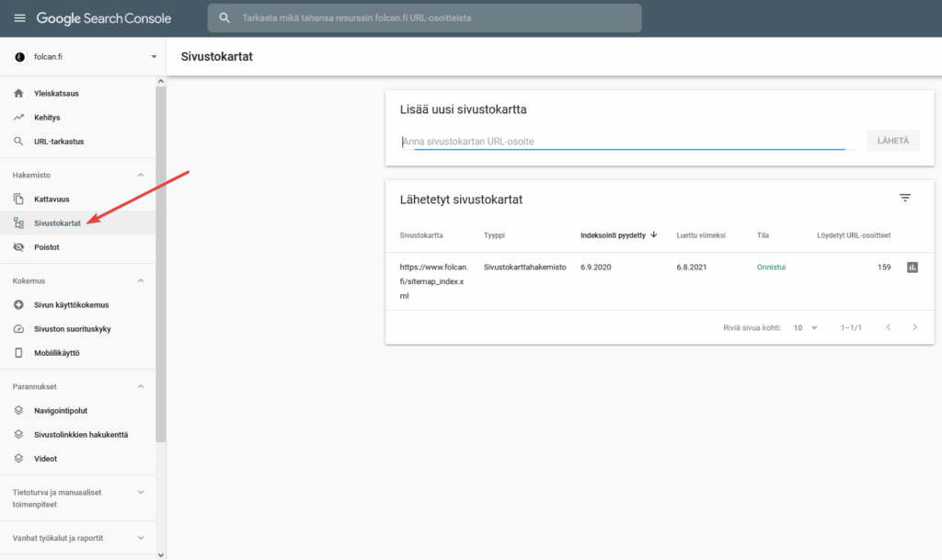
Task: Open Kehitys performance report
Action: [47, 118]
